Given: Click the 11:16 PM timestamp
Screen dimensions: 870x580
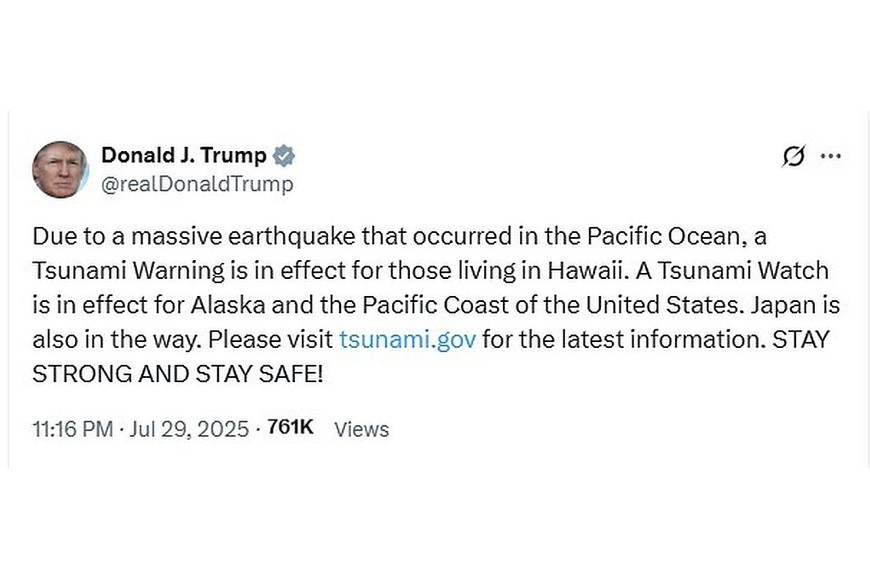Looking at the screenshot, I should 71,429.
